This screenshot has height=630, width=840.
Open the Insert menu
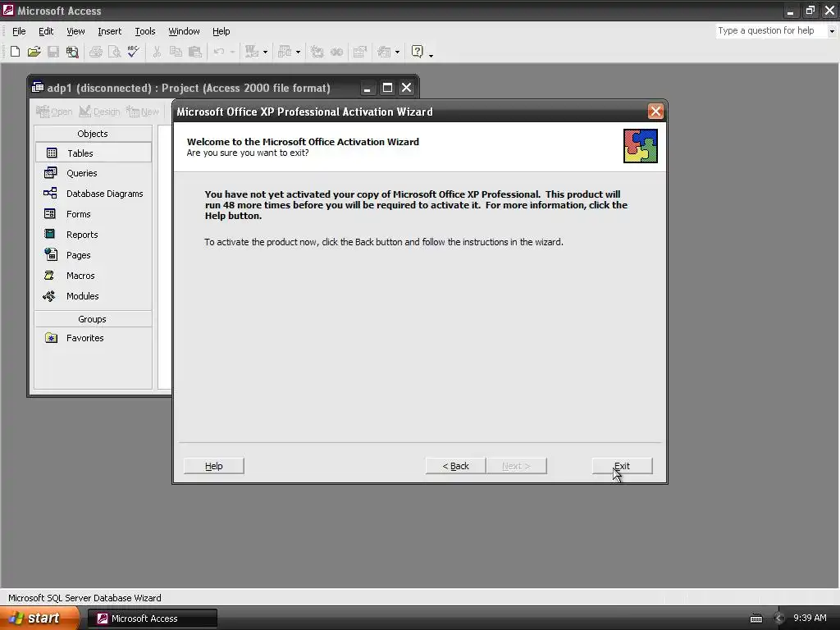pos(109,31)
